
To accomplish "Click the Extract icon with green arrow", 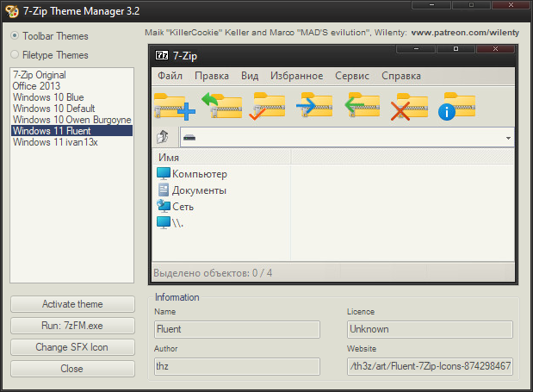I will 221,106.
